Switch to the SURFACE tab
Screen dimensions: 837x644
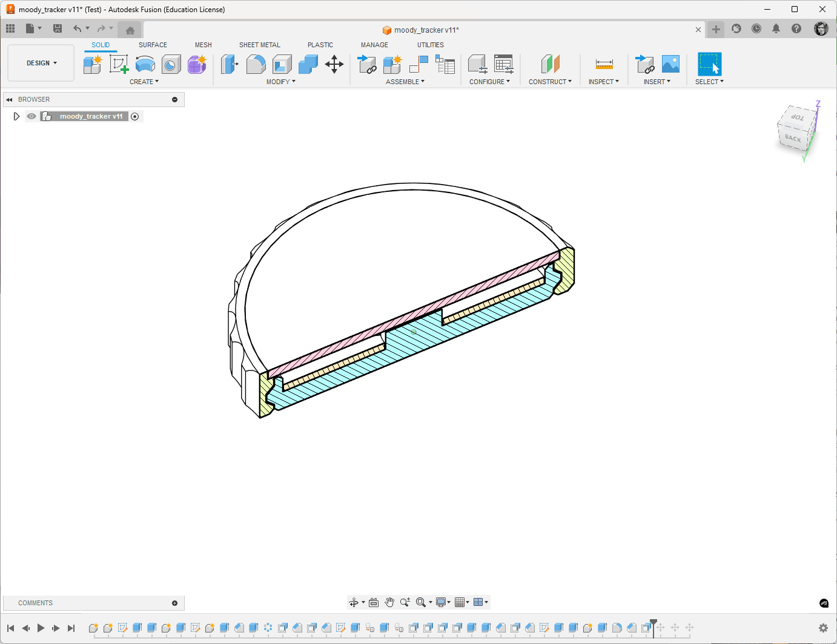pos(153,45)
